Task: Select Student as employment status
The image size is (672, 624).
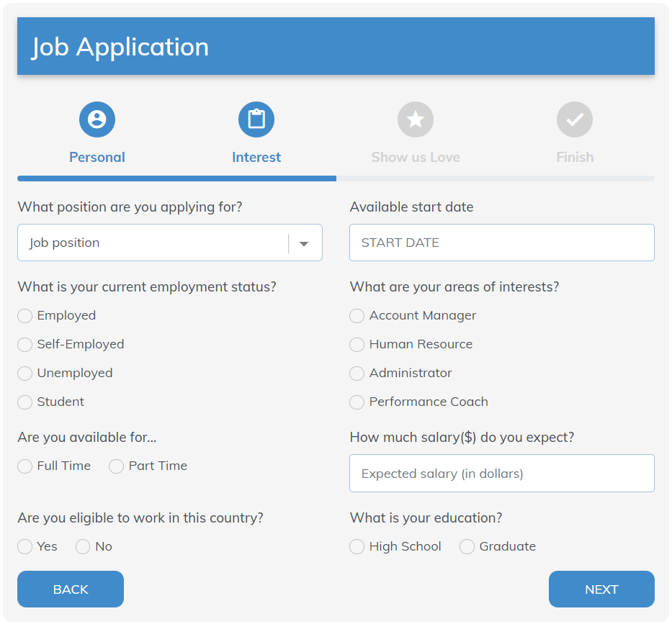Action: tap(24, 402)
